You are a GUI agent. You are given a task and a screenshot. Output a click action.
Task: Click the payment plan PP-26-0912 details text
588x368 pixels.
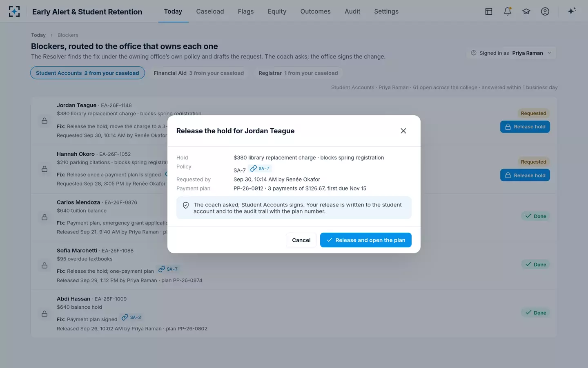click(x=300, y=188)
